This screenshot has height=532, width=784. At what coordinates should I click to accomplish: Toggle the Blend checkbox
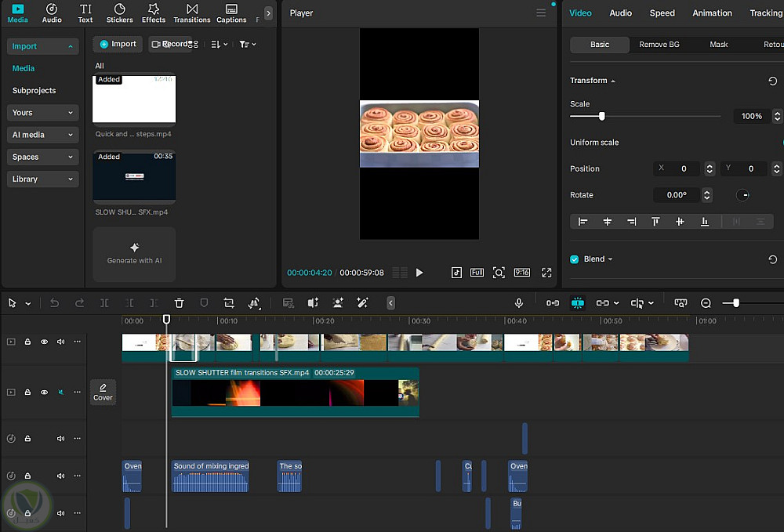(x=575, y=259)
